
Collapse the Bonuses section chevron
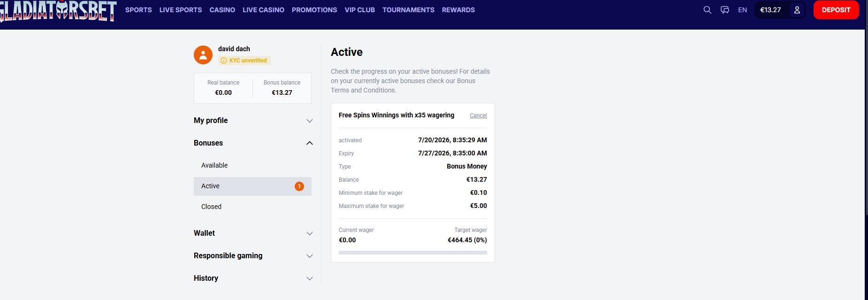[x=310, y=143]
